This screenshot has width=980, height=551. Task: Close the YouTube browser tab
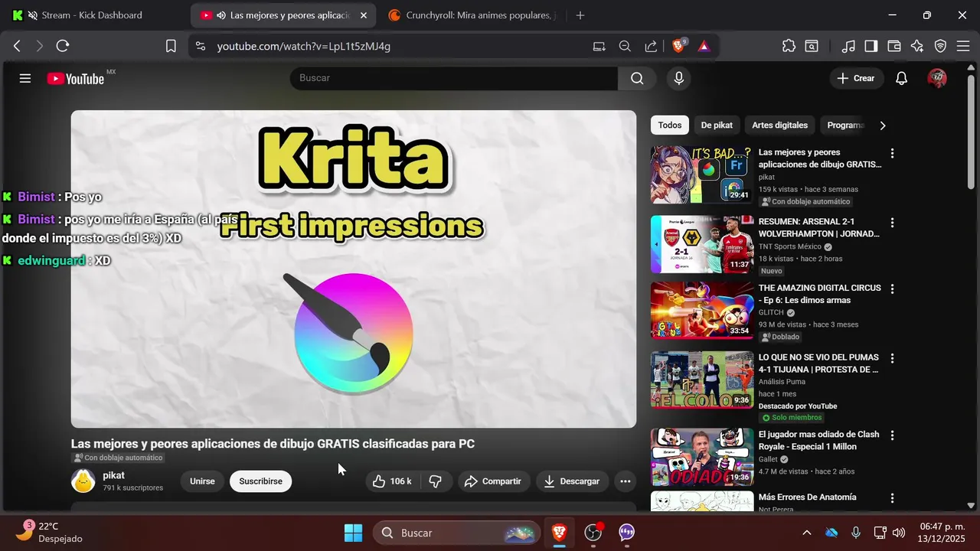tap(363, 15)
